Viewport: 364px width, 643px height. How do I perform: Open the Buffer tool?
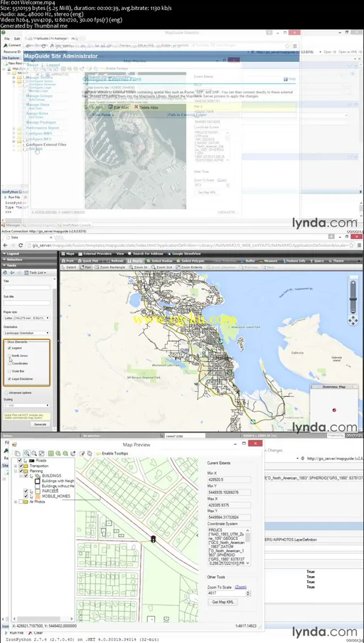click(x=248, y=261)
